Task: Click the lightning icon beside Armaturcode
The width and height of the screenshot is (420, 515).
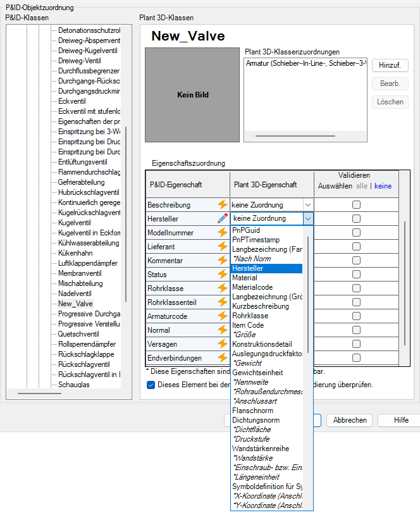Action: [222, 316]
